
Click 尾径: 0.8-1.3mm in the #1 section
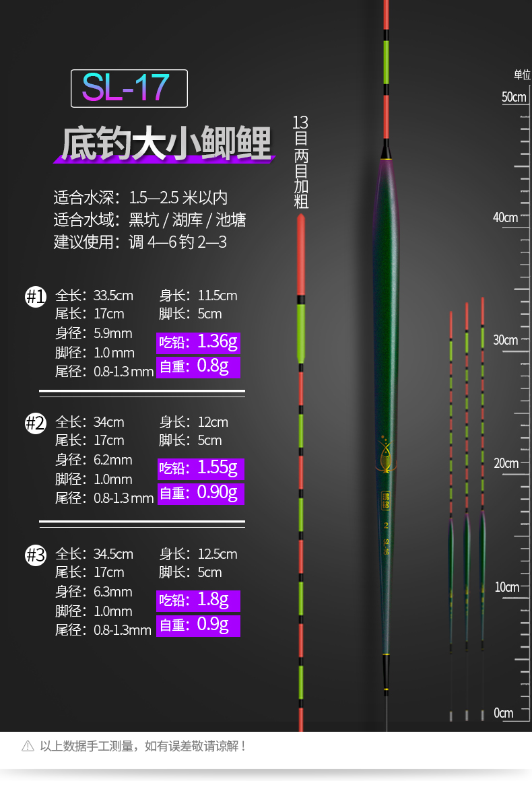[x=104, y=372]
